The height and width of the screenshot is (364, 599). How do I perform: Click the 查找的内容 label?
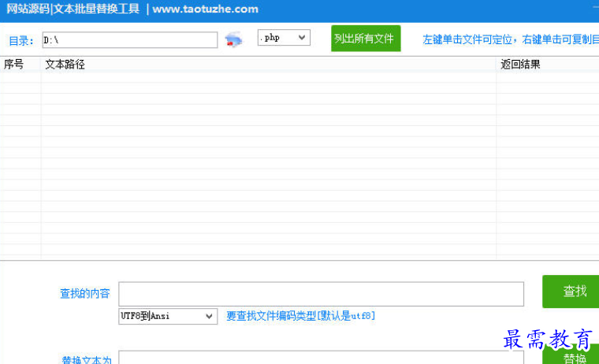point(85,293)
